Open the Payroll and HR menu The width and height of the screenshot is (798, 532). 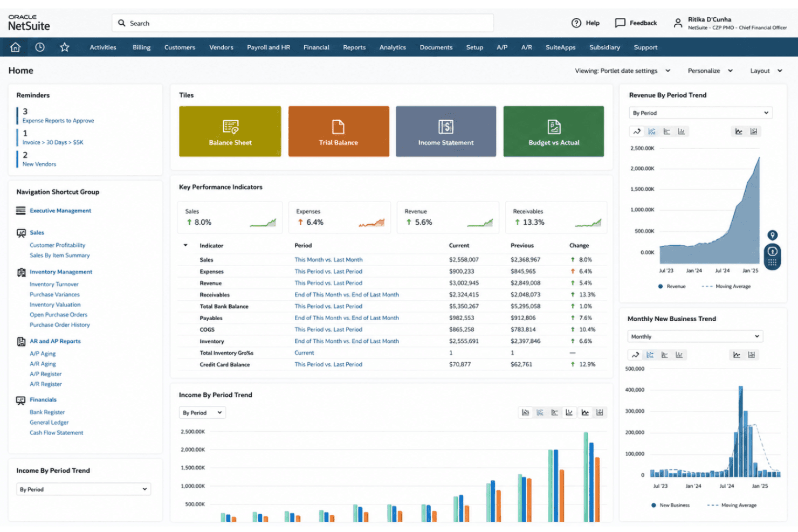coord(269,47)
